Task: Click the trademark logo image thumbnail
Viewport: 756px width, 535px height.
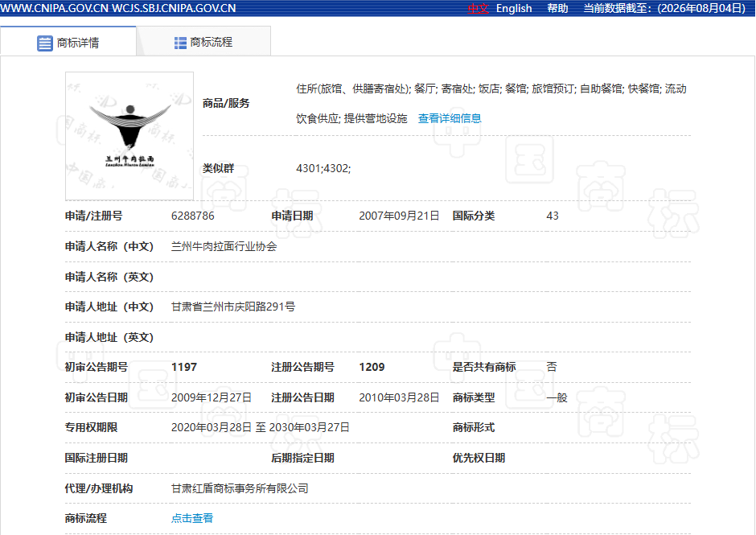Action: (129, 136)
